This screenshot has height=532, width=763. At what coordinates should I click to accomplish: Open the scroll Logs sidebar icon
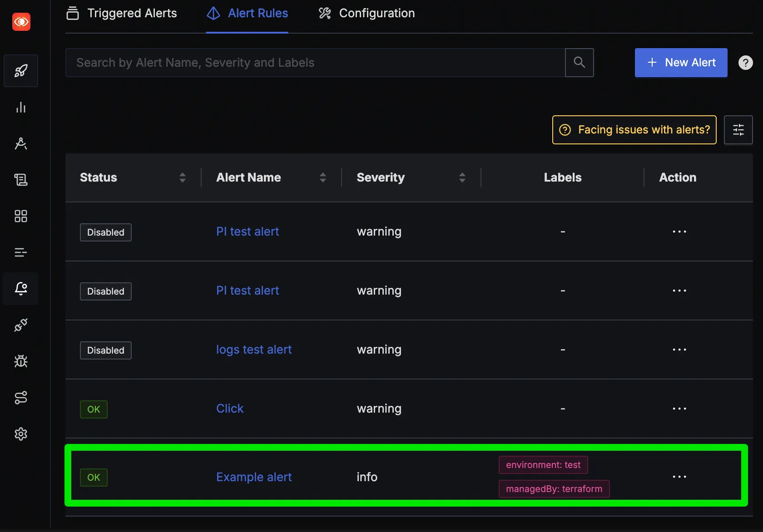tap(21, 180)
